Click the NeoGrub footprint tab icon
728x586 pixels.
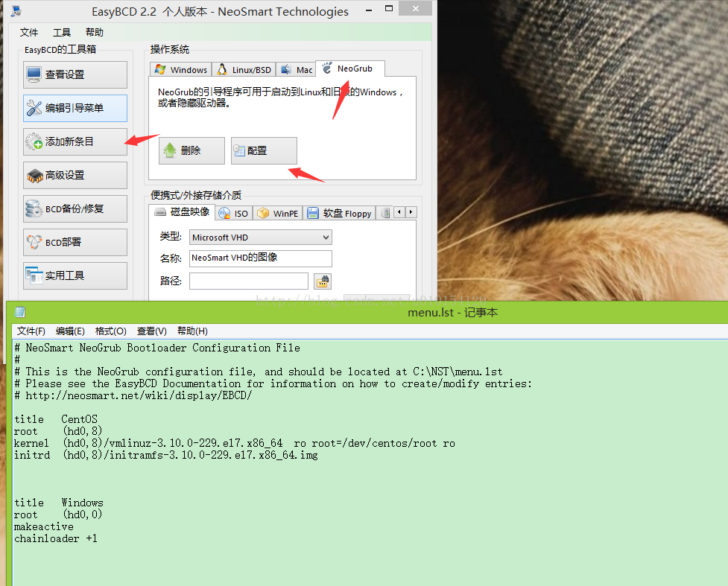coord(327,69)
